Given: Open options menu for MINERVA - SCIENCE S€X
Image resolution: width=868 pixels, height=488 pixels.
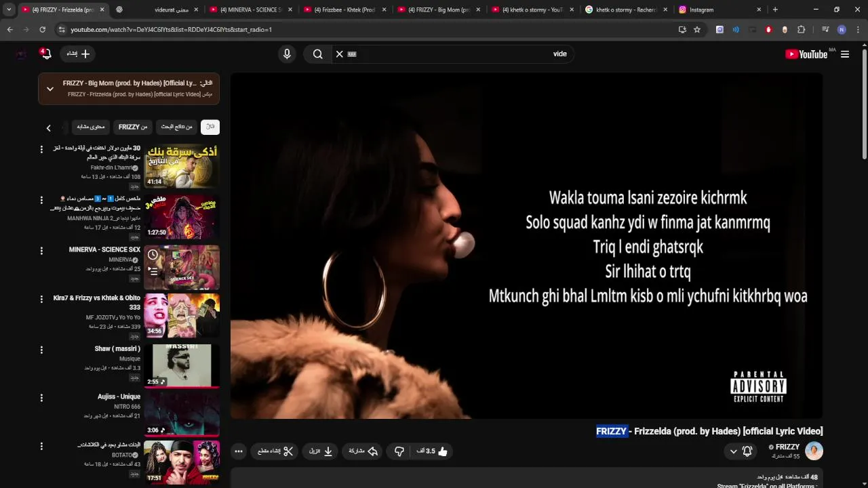Looking at the screenshot, I should pos(41,251).
